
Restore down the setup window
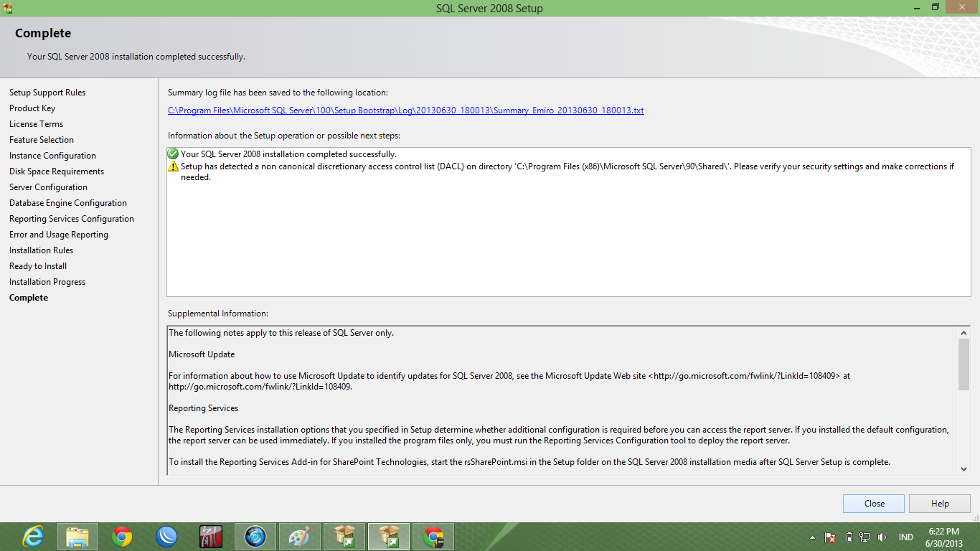click(x=935, y=6)
